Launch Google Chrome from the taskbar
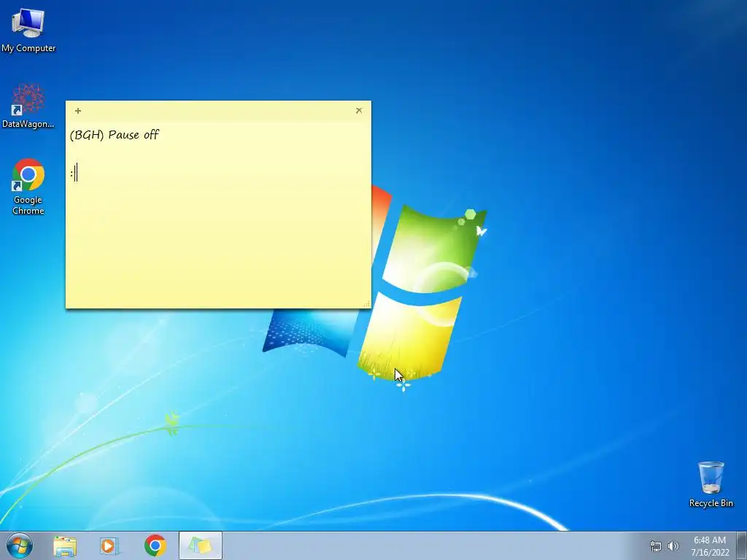The height and width of the screenshot is (560, 747). click(x=155, y=545)
